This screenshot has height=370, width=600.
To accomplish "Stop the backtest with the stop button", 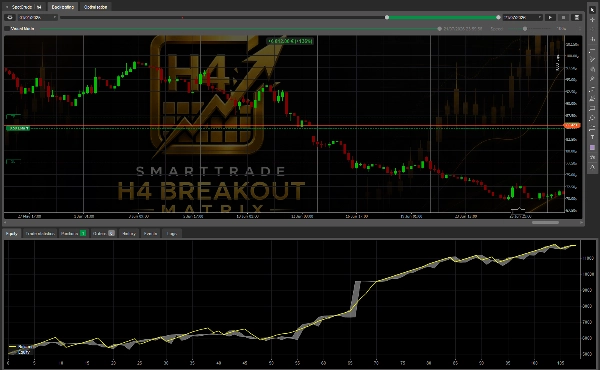I will [x=564, y=17].
